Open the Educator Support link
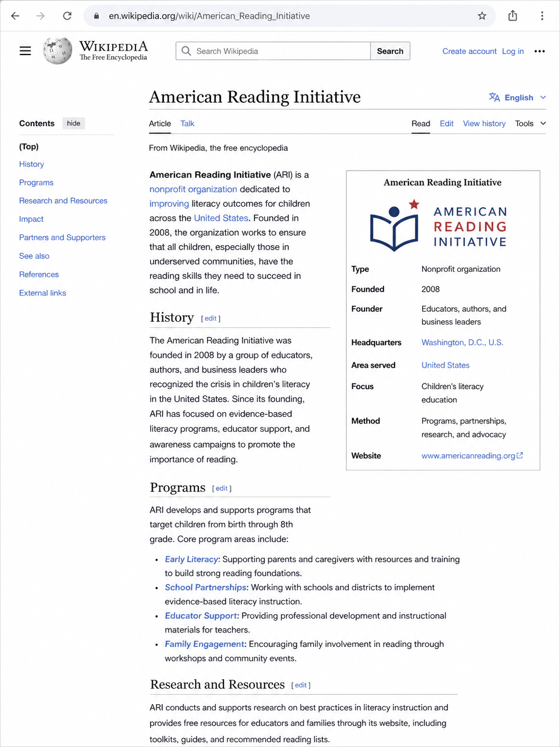Image resolution: width=560 pixels, height=747 pixels. [x=201, y=616]
